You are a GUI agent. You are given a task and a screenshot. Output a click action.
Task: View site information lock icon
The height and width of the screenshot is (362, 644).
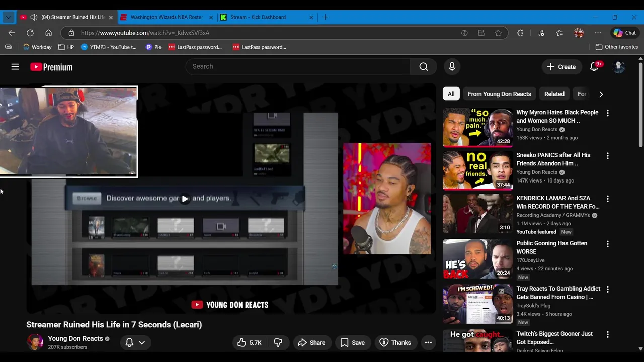pos(71,33)
